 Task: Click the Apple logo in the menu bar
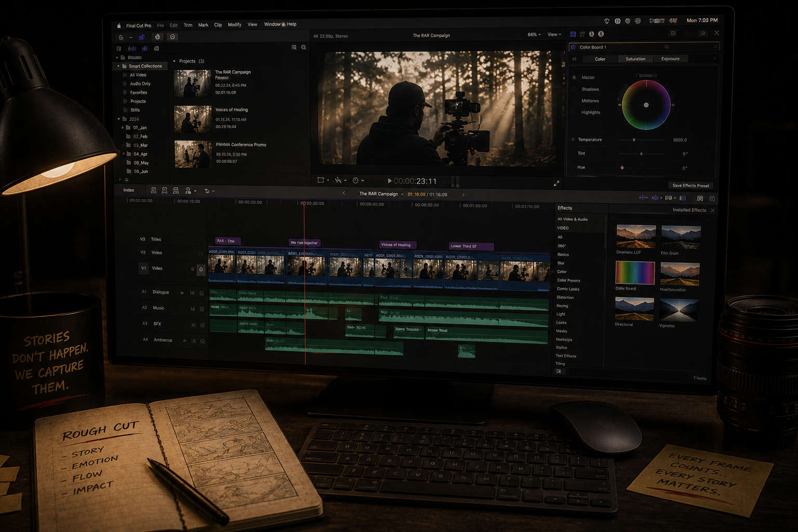[x=119, y=25]
